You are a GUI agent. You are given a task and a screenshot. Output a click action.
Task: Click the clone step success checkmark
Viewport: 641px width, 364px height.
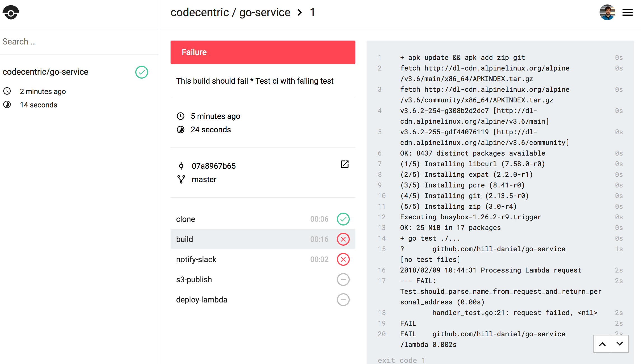tap(343, 219)
